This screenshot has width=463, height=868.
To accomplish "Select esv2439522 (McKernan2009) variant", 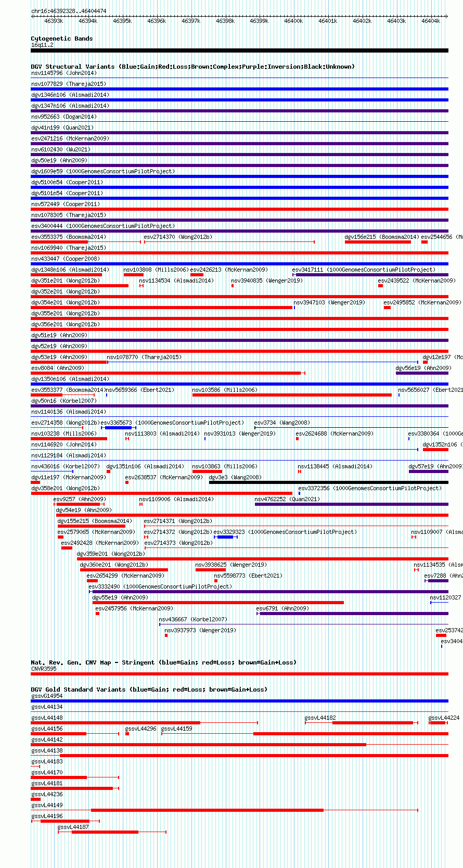I will coord(417,280).
